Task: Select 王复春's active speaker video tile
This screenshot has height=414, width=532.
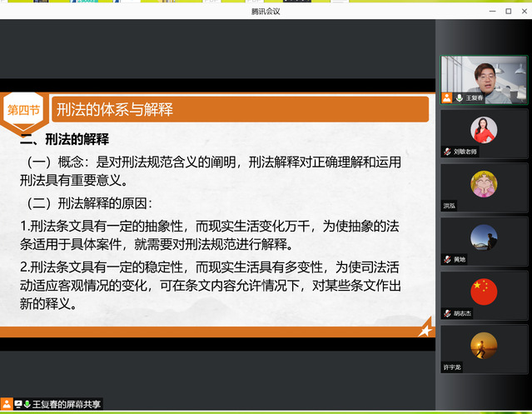Action: click(x=484, y=80)
